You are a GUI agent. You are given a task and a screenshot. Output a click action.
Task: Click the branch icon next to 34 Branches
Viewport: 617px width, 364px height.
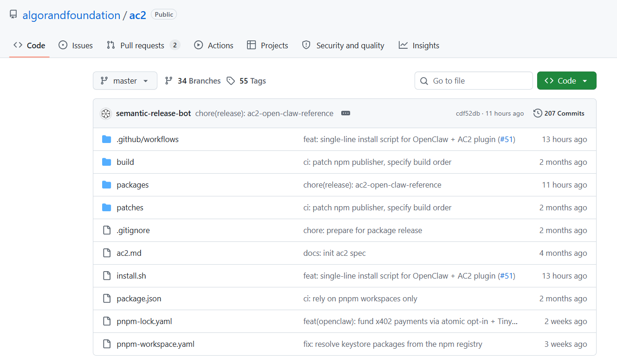pyautogui.click(x=169, y=81)
